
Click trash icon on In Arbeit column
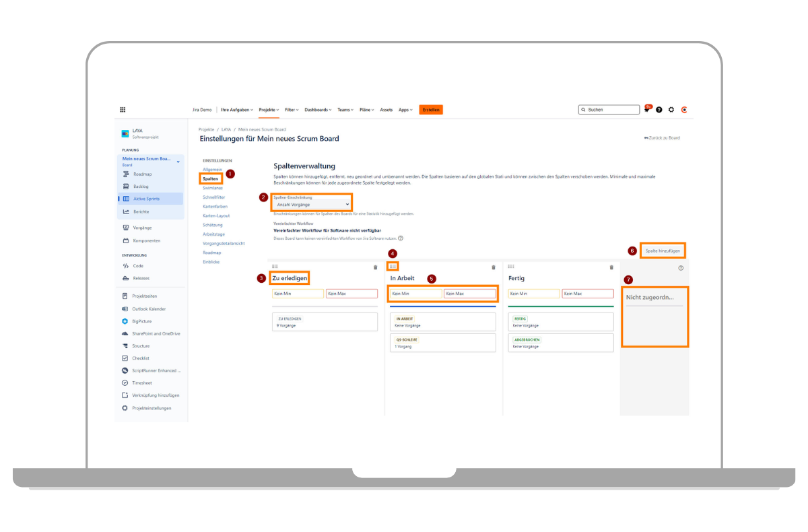tap(494, 267)
